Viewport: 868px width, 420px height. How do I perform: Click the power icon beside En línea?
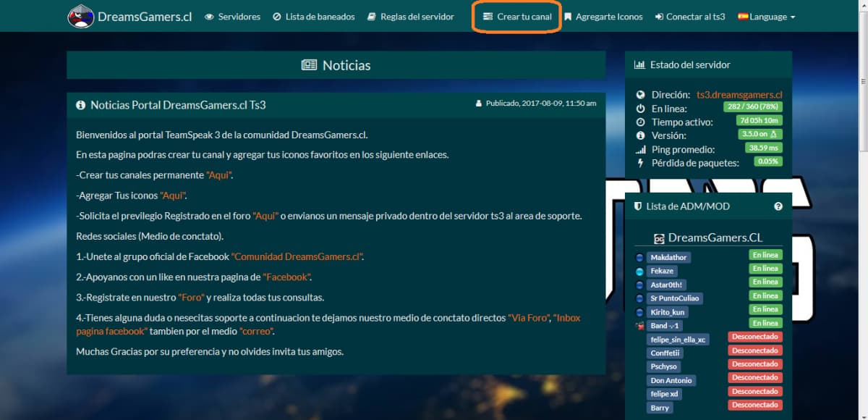point(640,109)
